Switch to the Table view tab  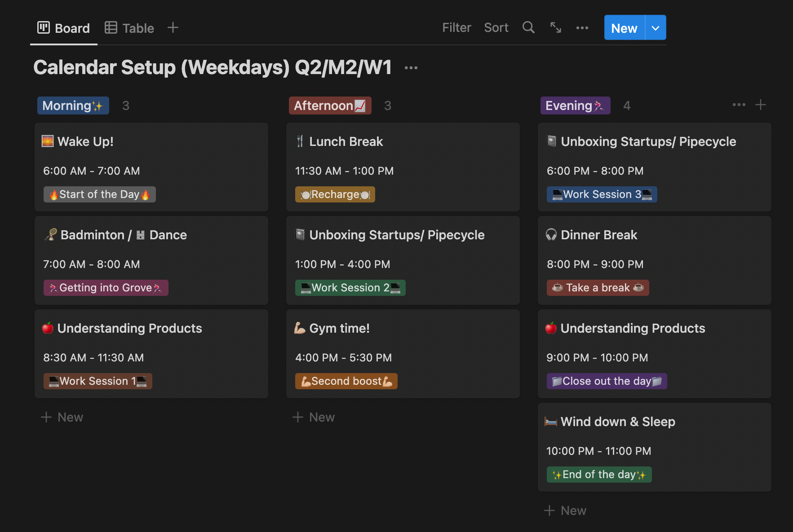129,28
